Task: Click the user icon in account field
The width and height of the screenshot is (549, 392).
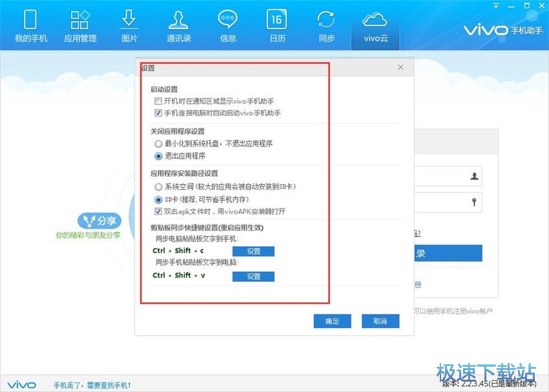Action: [x=475, y=176]
